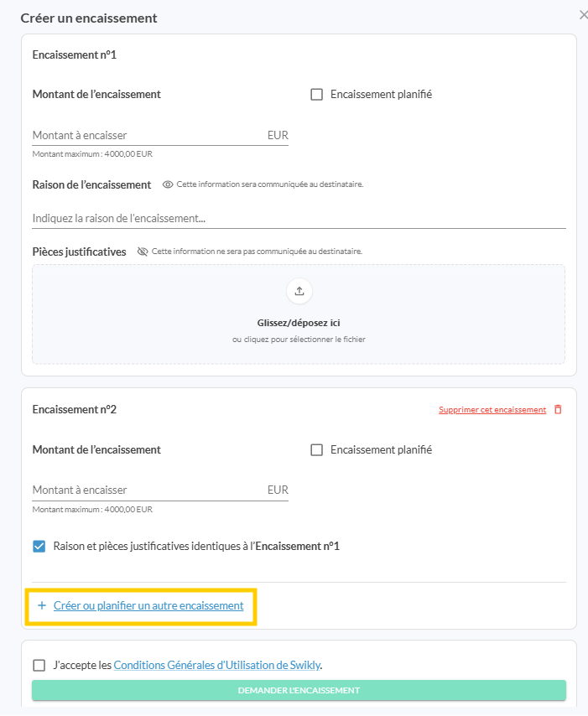
Task: Click the Glissez/déposez ici text in the dropzone
Action: (299, 323)
